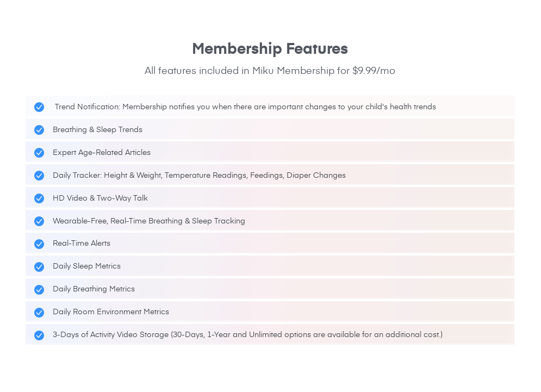Tap checkmark beside HD Video & Two-Way Talk
Viewport: 541px width, 392px height.
(39, 198)
